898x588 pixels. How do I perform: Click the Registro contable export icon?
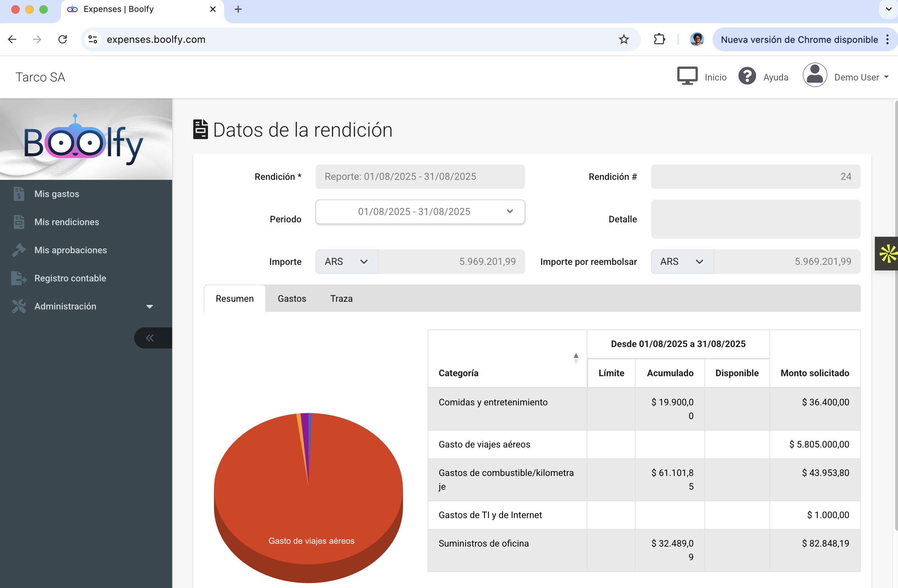pos(19,278)
